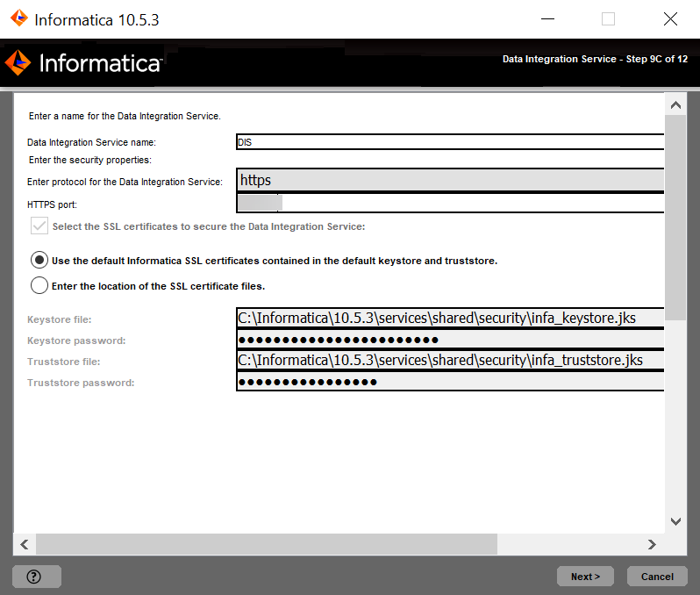Click the vertical scrollbar thumb
The width and height of the screenshot is (700, 595).
point(675,218)
